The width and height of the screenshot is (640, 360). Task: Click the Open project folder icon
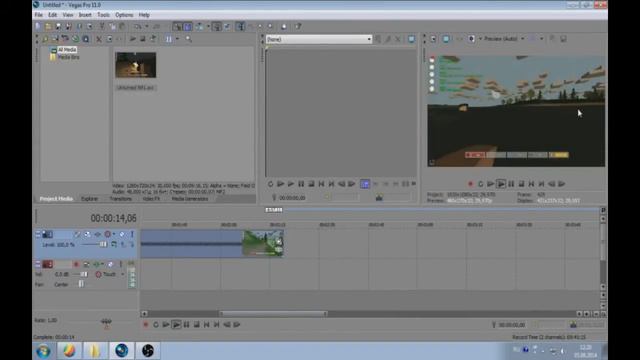[48, 27]
